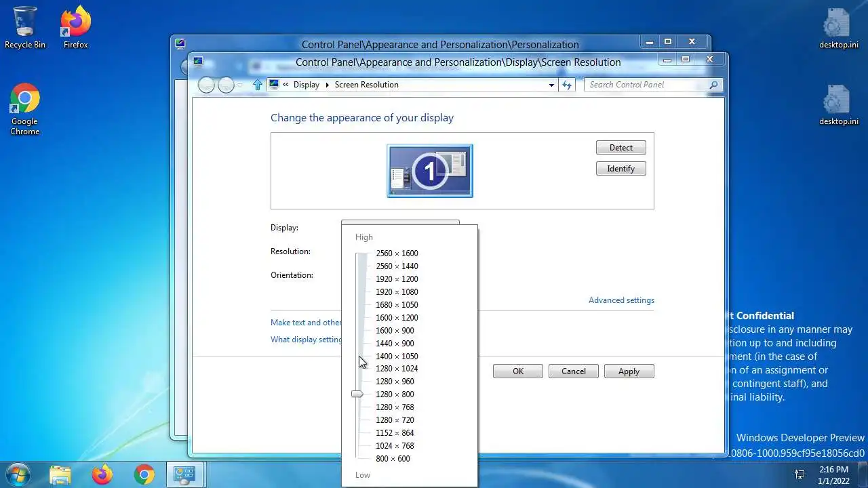Open the Make text and other items link
The height and width of the screenshot is (488, 868).
tap(306, 323)
